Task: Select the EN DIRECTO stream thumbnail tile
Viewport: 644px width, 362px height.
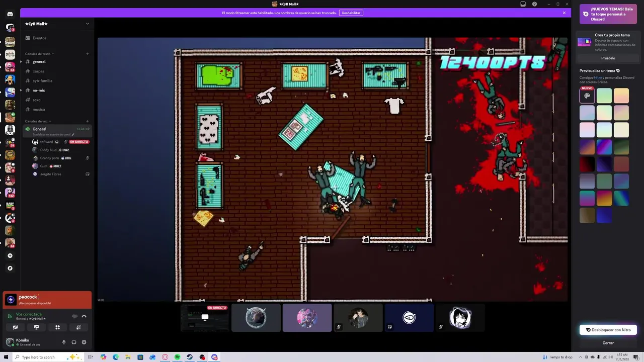Action: click(205, 318)
